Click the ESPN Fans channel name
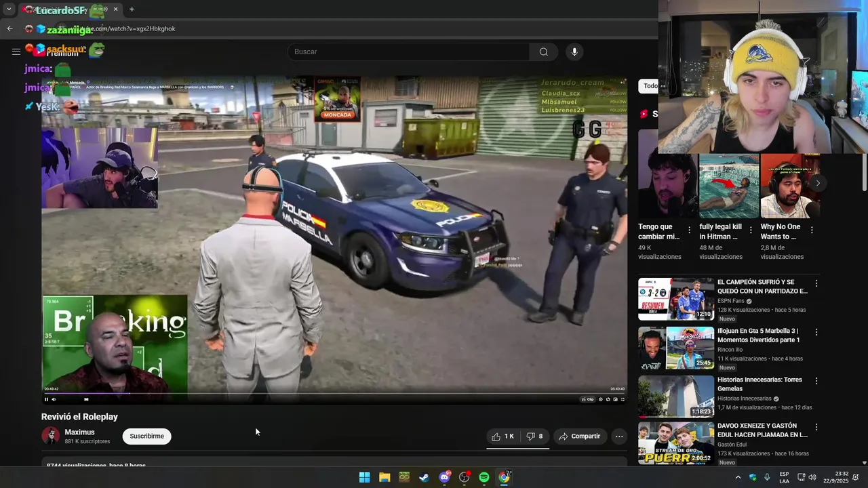Screen dimensions: 868x488 point(731,301)
